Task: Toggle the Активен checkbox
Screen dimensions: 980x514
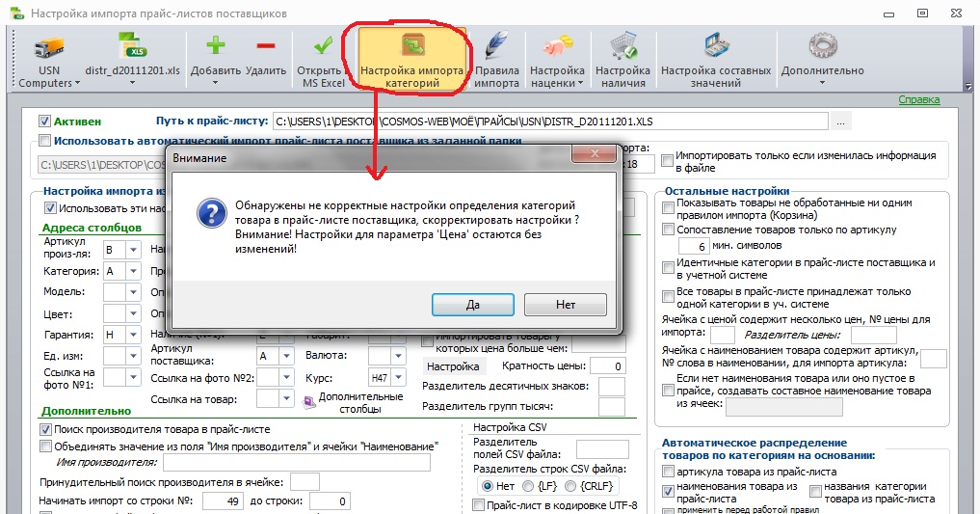Action: 44,122
